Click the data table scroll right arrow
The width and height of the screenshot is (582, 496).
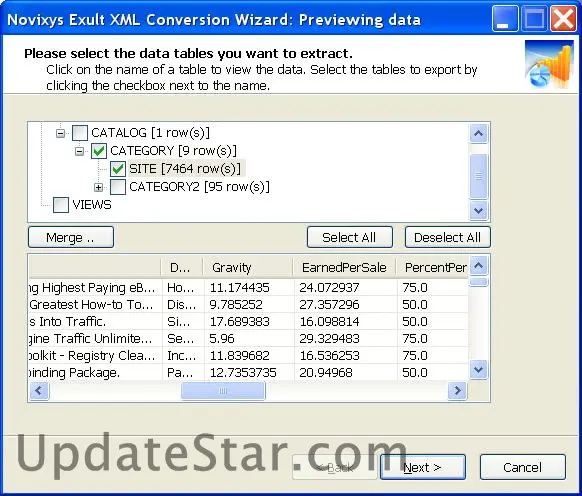[457, 391]
